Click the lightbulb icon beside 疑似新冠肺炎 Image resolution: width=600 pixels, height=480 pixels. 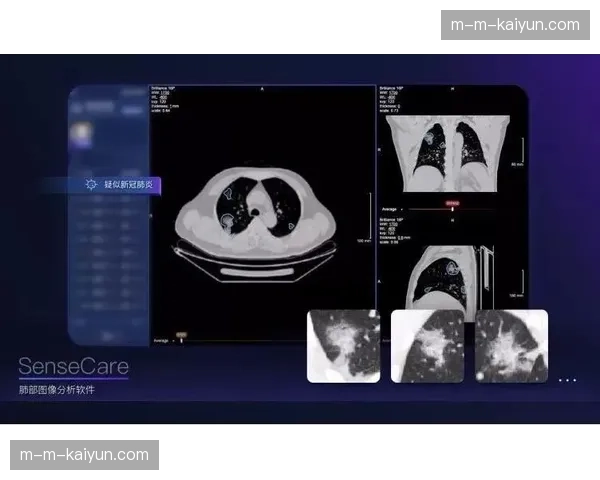[x=92, y=185]
